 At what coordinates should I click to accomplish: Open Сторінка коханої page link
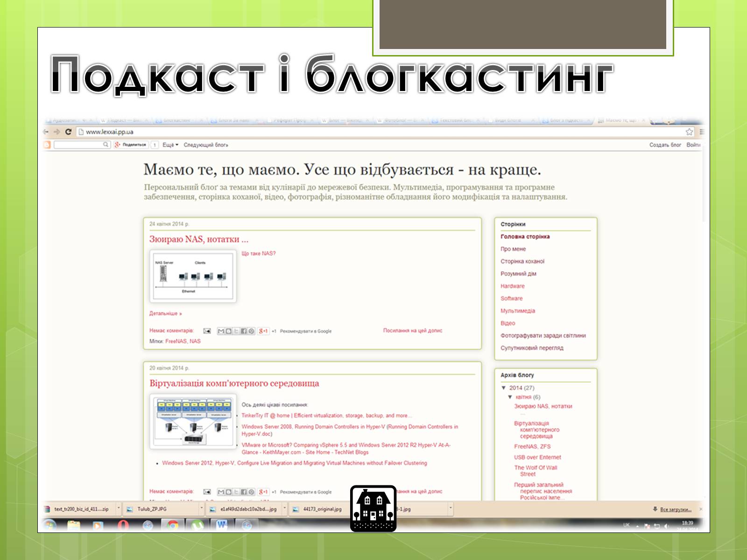522,261
